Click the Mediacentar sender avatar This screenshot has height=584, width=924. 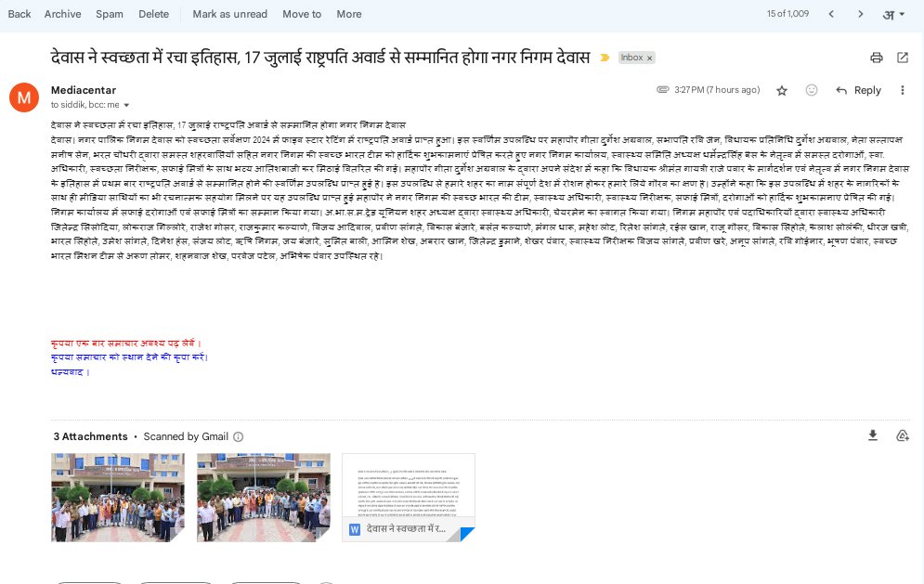tap(24, 97)
